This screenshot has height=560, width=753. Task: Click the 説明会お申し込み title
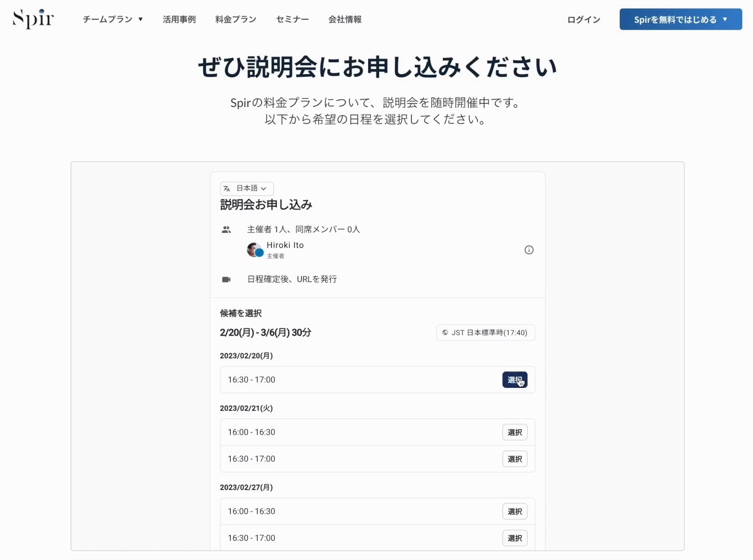tap(266, 205)
